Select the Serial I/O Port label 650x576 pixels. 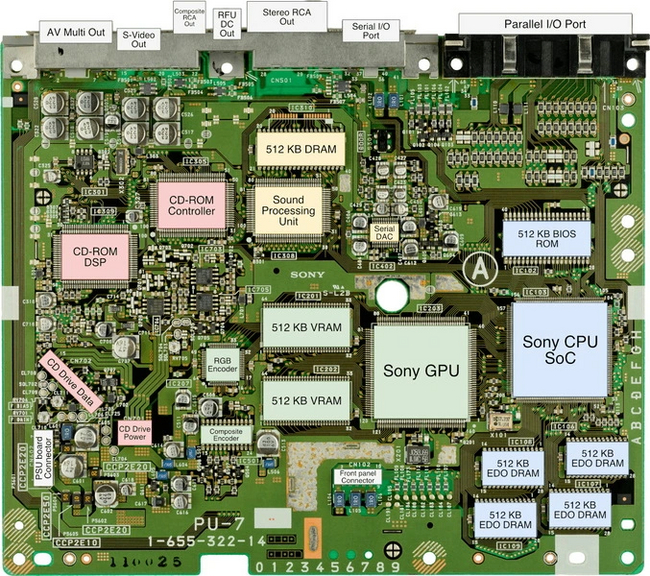[370, 31]
